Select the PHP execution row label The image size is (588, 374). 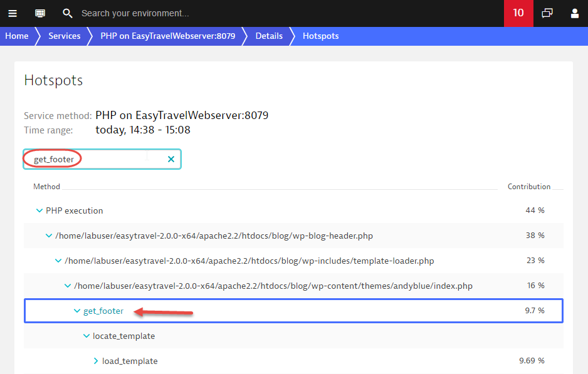click(x=74, y=210)
